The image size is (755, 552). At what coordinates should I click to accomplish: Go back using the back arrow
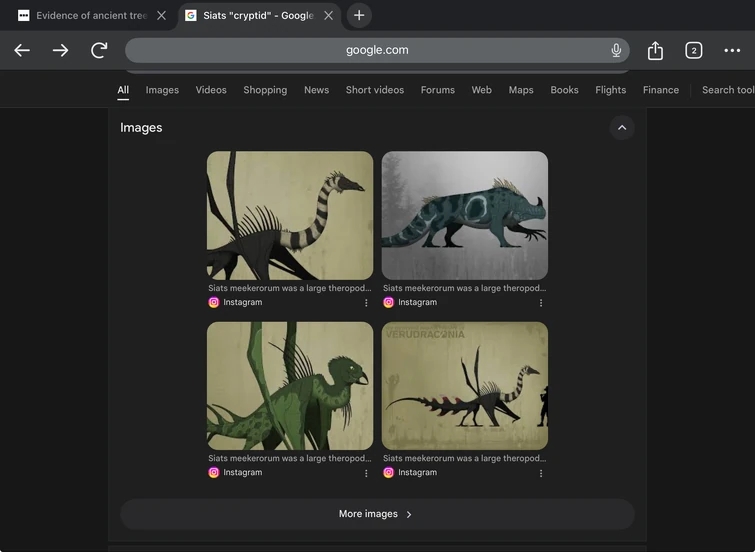pos(22,50)
